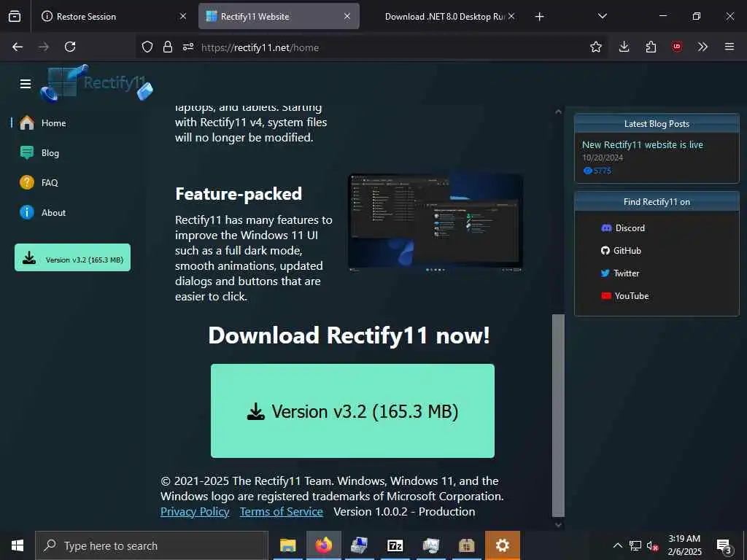
Task: Click the page scrollbar down arrow
Action: pos(558,525)
